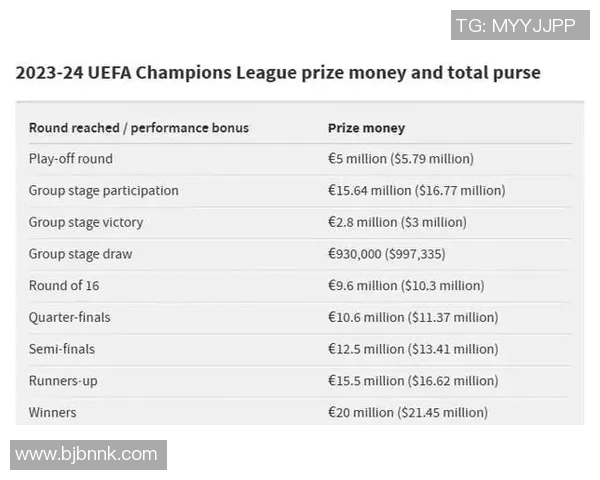Image resolution: width=600 pixels, height=480 pixels.
Task: Click the 2023-24 UEFA Champions League title
Action: [x=278, y=73]
